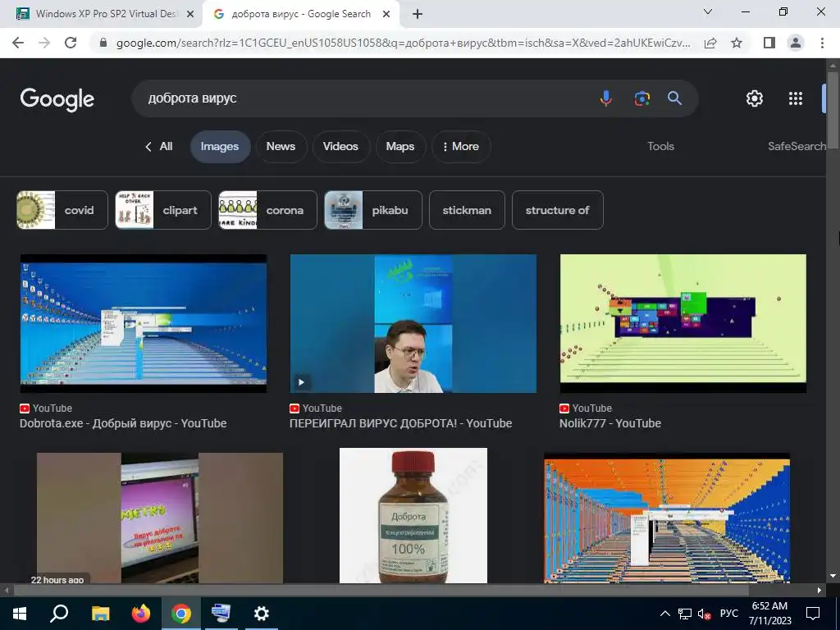
Task: Open the Google apps grid
Action: [796, 98]
